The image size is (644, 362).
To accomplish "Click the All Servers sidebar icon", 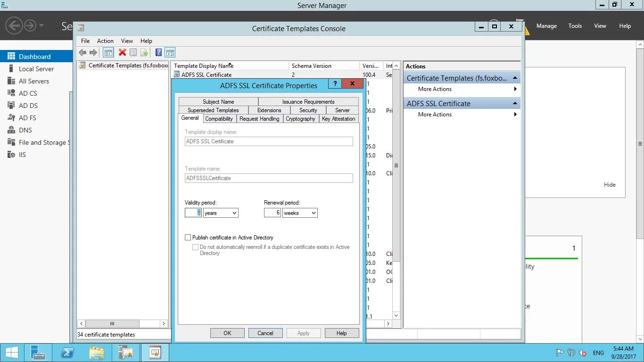I will point(11,81).
